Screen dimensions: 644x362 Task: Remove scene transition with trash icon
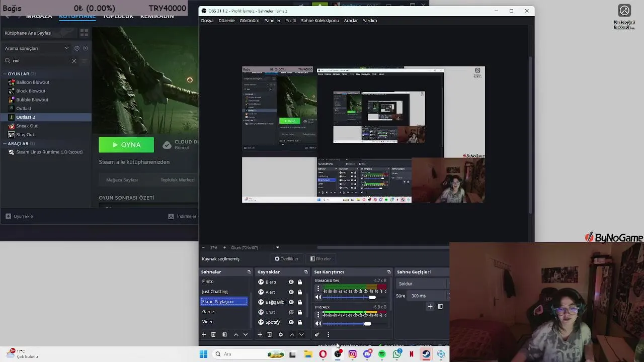(440, 306)
